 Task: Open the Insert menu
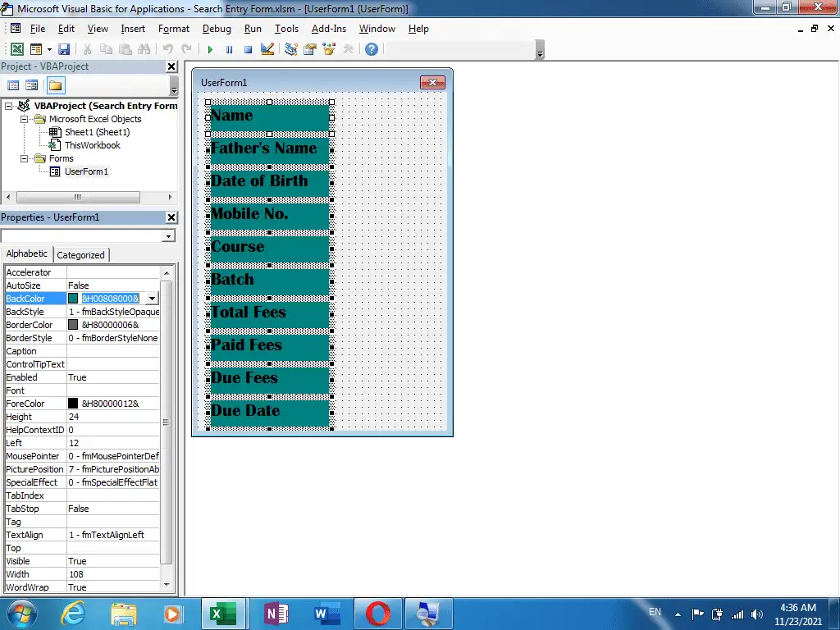(133, 29)
